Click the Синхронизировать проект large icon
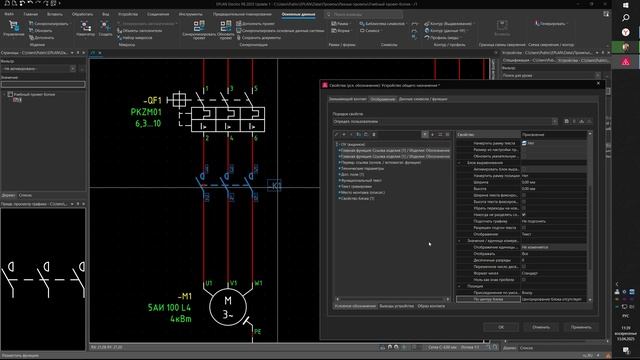This screenshot has width=640, height=360. pos(199,30)
